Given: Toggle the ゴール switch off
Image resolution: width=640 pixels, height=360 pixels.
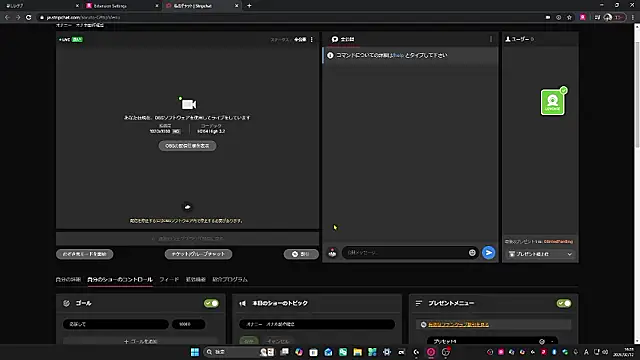Looking at the screenshot, I should [x=211, y=303].
